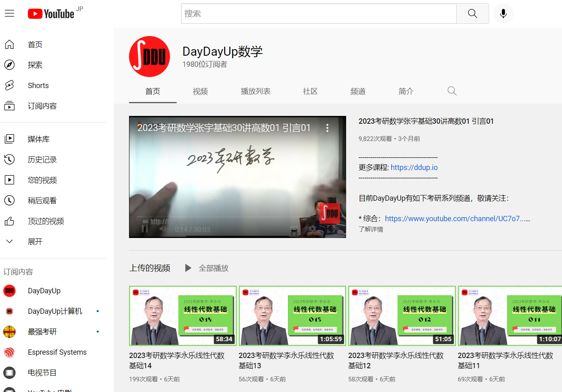Open Shorts from the sidebar

coord(38,86)
